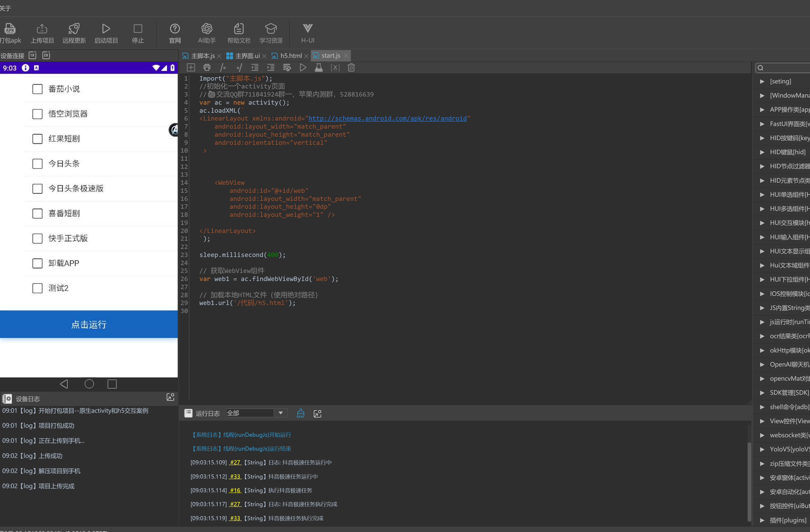
Task: Open the AI助手 assistant
Action: [x=206, y=29]
